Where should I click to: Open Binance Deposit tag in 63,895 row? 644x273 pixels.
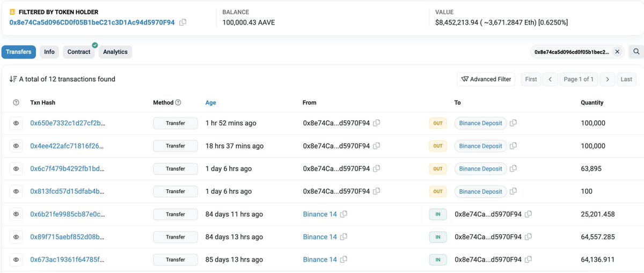pos(480,168)
